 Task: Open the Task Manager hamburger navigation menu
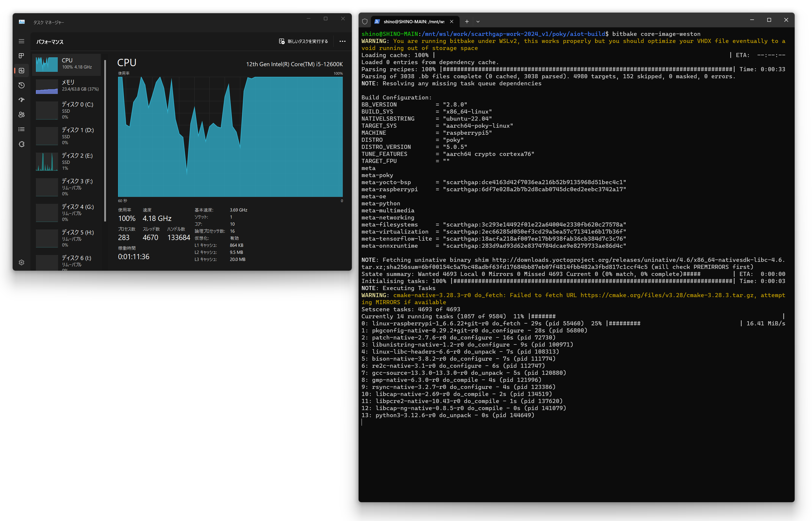[21, 41]
